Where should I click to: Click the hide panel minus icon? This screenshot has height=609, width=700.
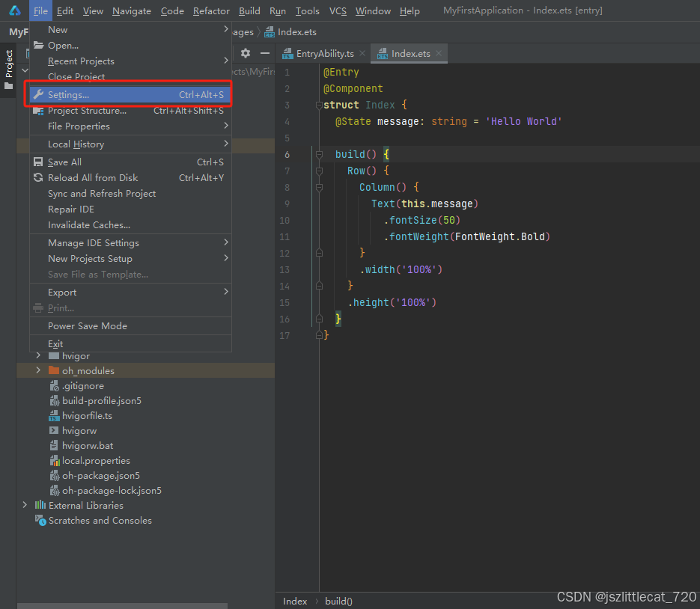264,53
